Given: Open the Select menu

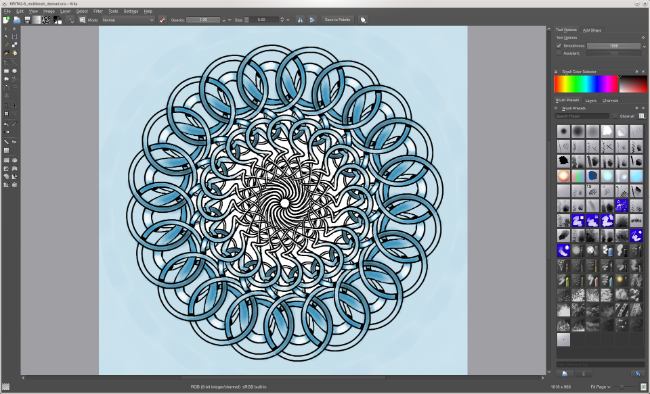Looking at the screenshot, I should pos(82,11).
